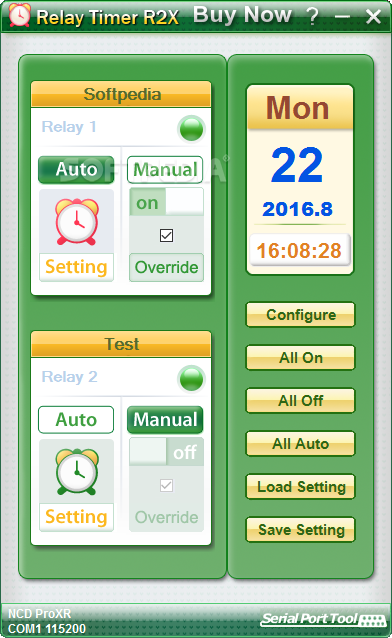Set all relays to auto with All Auto
The height and width of the screenshot is (638, 392).
301,444
